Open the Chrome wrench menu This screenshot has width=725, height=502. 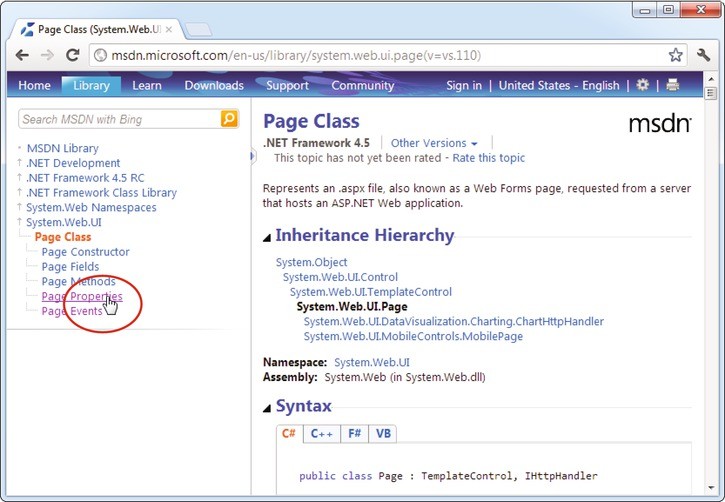coord(703,55)
